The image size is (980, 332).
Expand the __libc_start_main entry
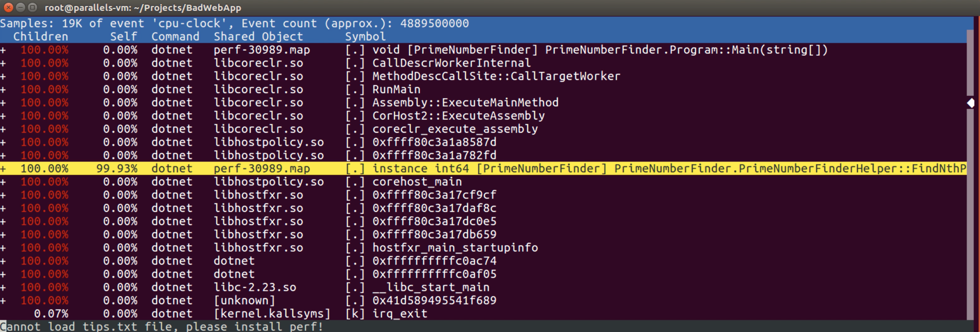[3, 288]
